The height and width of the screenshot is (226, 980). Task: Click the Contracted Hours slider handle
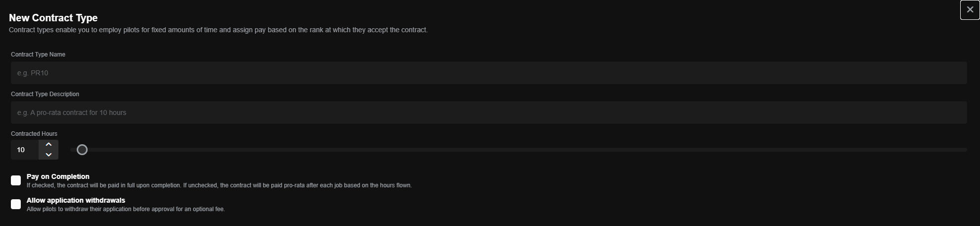point(82,150)
